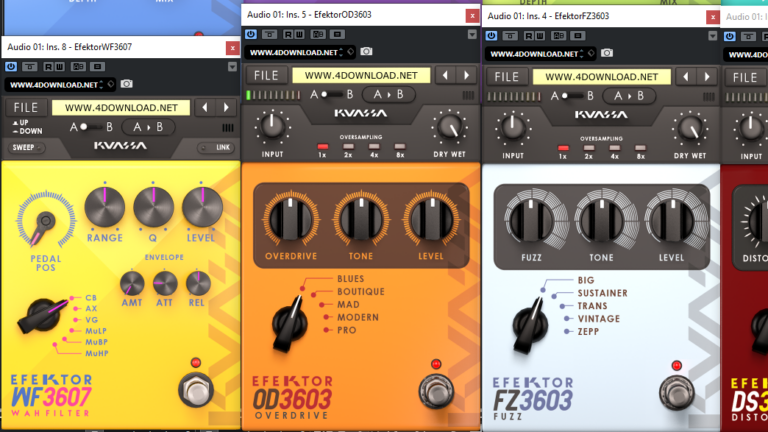Expand the functions menu arrow in EfektorOD3603 window
The width and height of the screenshot is (768, 432).
[x=472, y=35]
